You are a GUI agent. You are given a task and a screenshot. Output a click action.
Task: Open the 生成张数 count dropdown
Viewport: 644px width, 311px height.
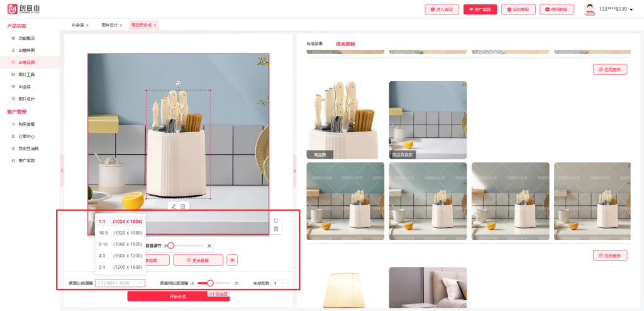280,283
